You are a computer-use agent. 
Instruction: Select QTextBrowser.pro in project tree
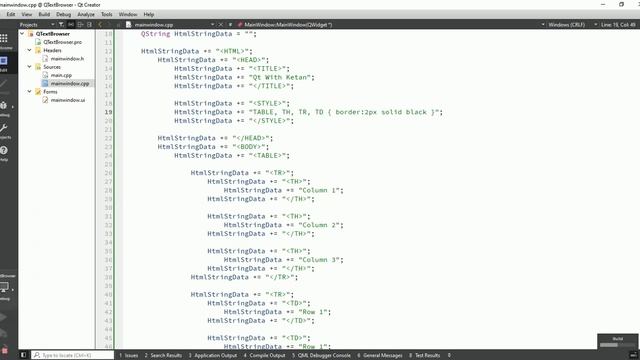62,42
